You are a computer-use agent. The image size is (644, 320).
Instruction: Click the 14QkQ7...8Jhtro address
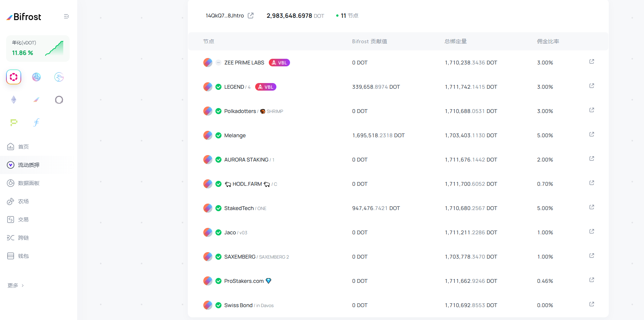[x=225, y=16]
